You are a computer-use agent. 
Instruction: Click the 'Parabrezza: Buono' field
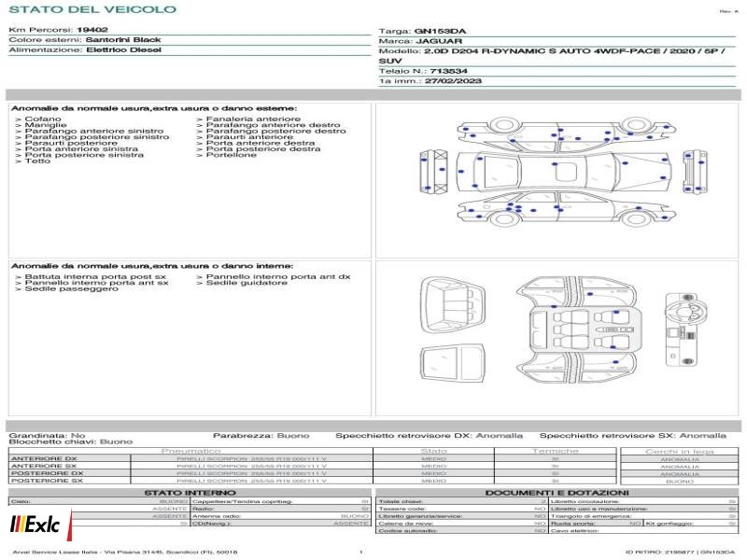[x=261, y=436]
